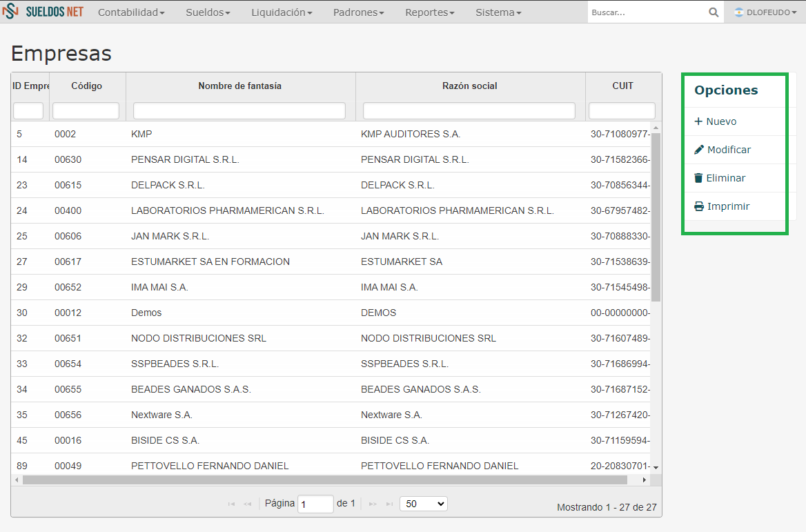This screenshot has height=532, width=806.
Task: Select the KMP row
Action: pos(331,134)
